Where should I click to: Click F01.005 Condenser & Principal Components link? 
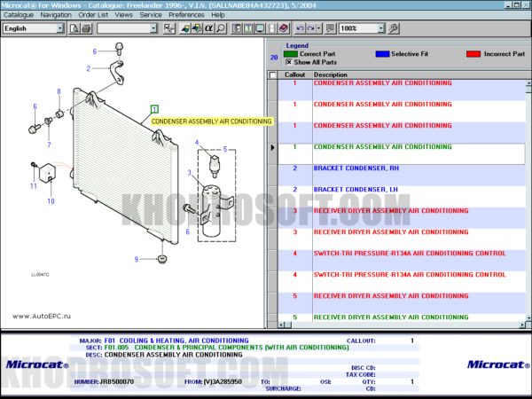pos(227,348)
